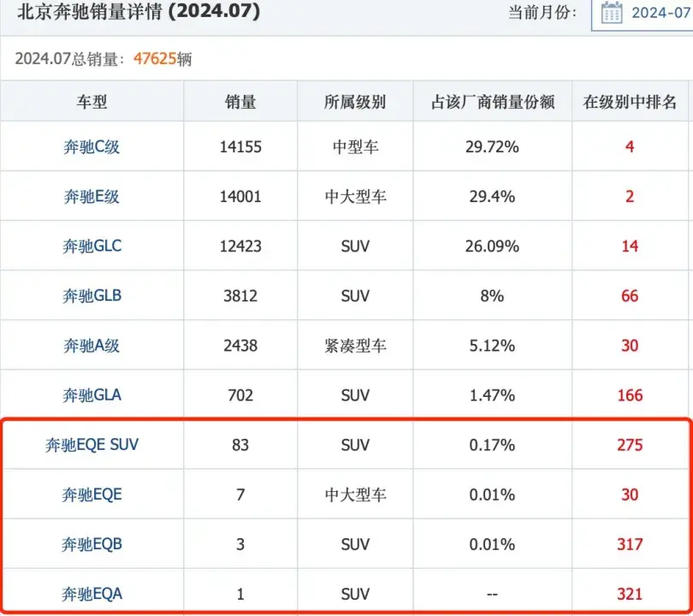Click rank 321 in the 奔驰EQA row
Viewport: 693px width, 616px height.
pos(630,594)
